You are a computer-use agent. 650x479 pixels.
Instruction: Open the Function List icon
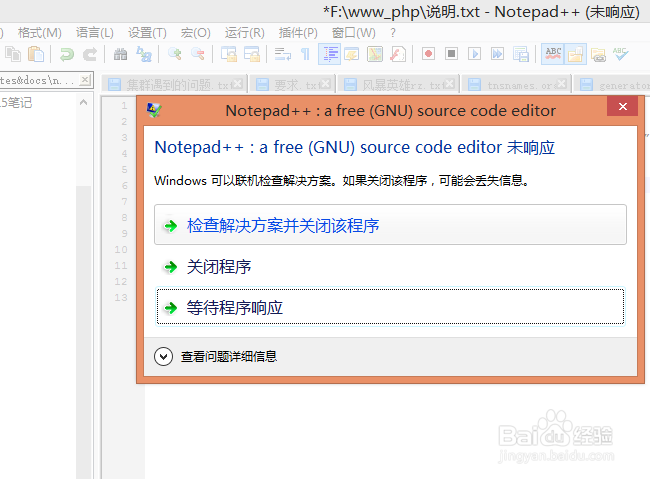pyautogui.click(x=398, y=54)
